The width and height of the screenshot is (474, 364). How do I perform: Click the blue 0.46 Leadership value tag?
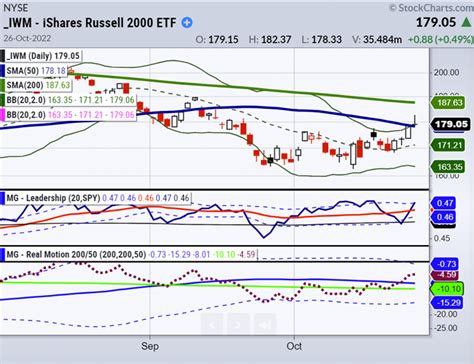click(x=445, y=217)
